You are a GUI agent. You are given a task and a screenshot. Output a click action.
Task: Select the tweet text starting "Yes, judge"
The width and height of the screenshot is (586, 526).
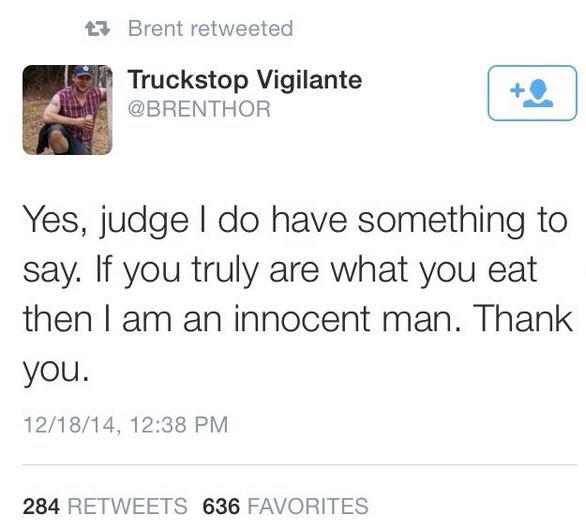(x=297, y=296)
